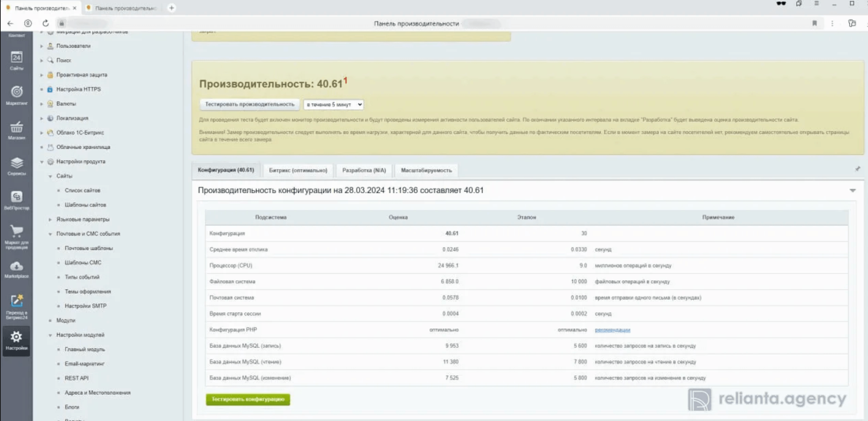This screenshot has width=868, height=421.
Task: Click the browser page reload icon
Action: [x=45, y=23]
